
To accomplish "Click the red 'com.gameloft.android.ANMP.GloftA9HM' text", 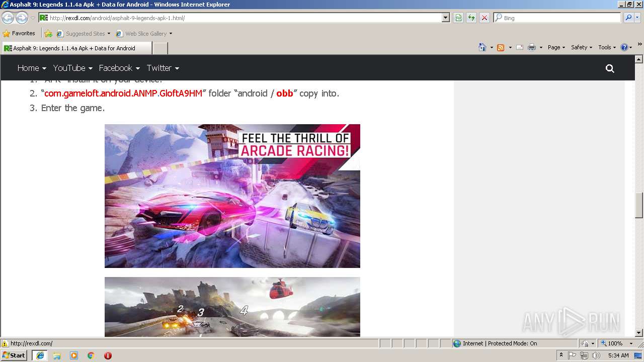I will click(x=123, y=94).
